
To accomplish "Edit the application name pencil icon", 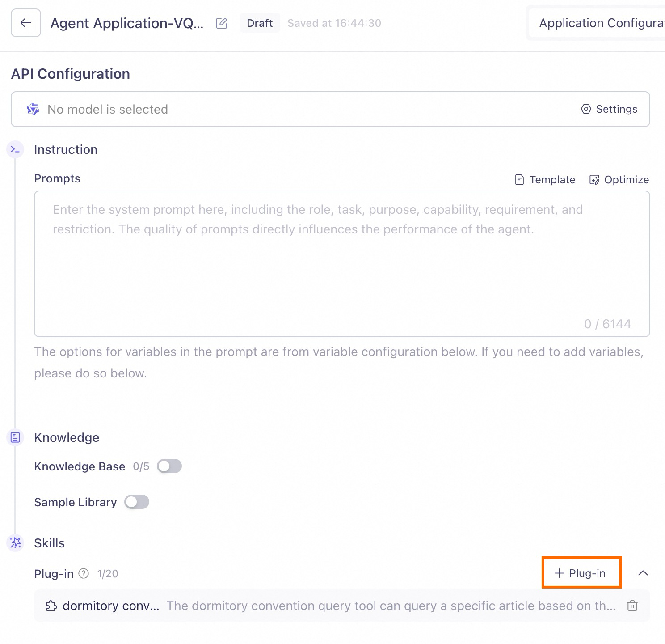I will [x=222, y=23].
